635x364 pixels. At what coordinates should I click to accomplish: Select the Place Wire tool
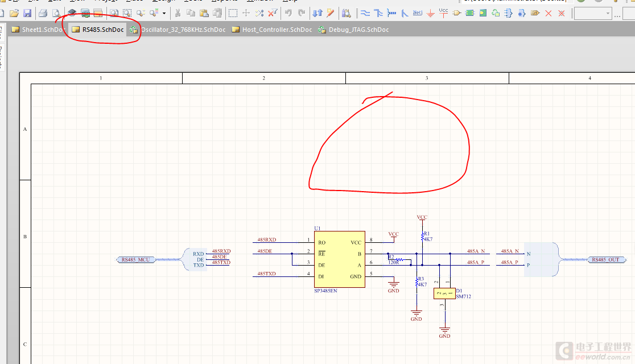[365, 13]
